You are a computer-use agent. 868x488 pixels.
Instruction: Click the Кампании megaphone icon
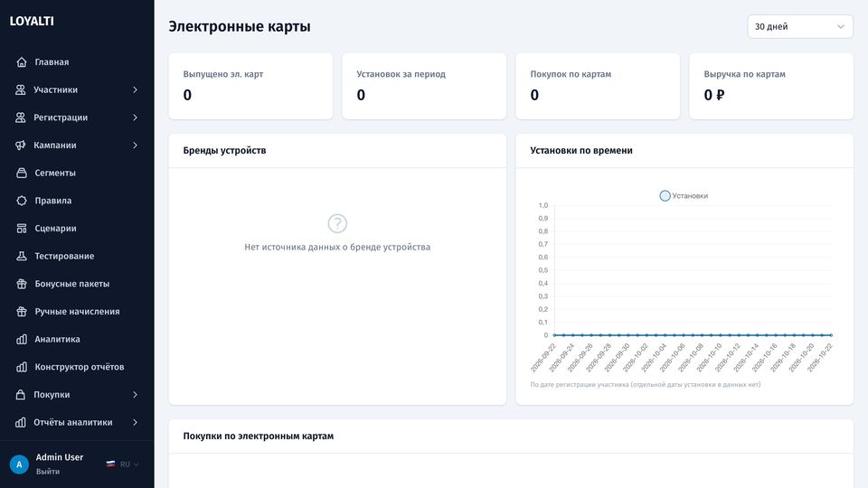tap(21, 145)
